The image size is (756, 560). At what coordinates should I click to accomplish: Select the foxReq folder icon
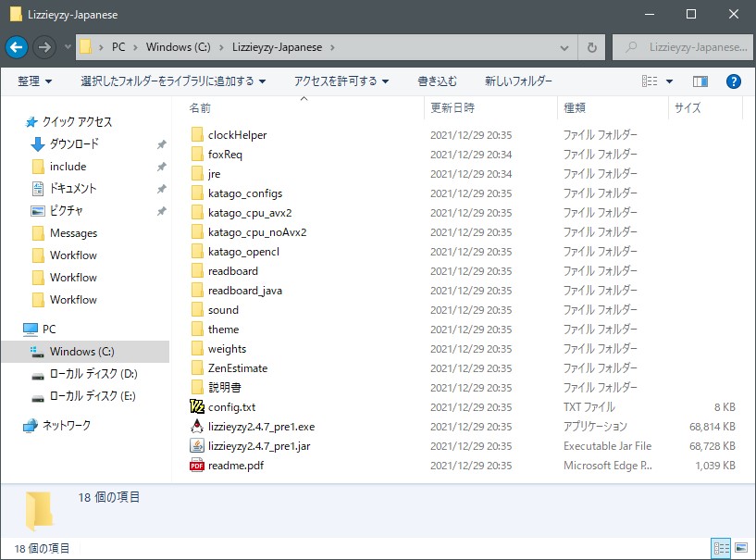click(197, 154)
